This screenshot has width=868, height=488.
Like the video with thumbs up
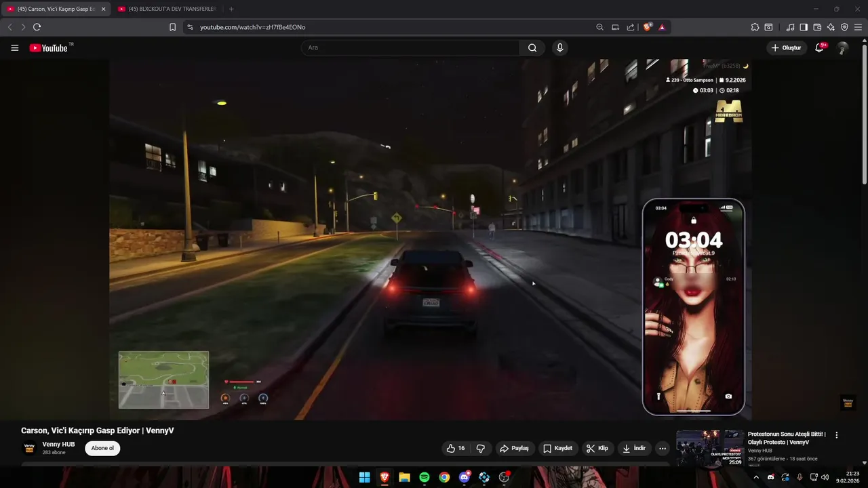click(x=456, y=448)
